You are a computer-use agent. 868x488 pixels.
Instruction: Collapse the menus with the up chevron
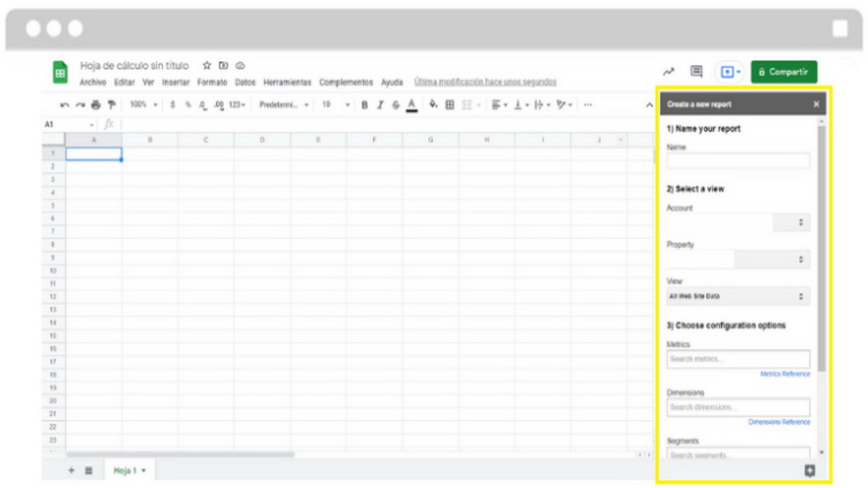tap(649, 105)
